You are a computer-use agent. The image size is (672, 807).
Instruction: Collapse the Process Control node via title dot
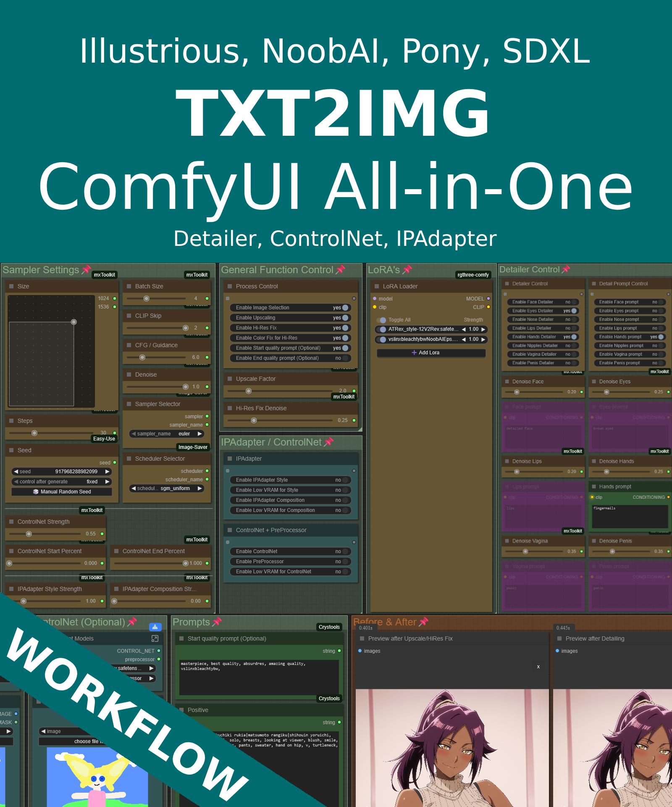(230, 286)
